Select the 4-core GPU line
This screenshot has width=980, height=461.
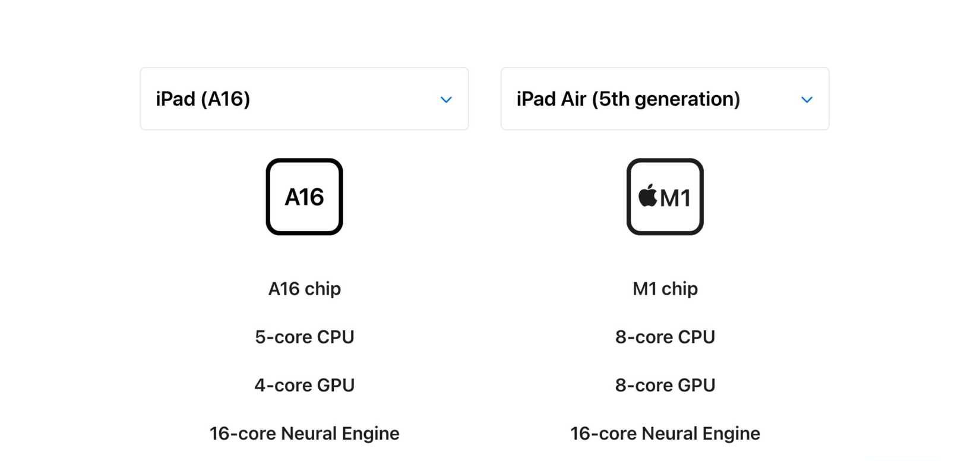click(x=304, y=385)
